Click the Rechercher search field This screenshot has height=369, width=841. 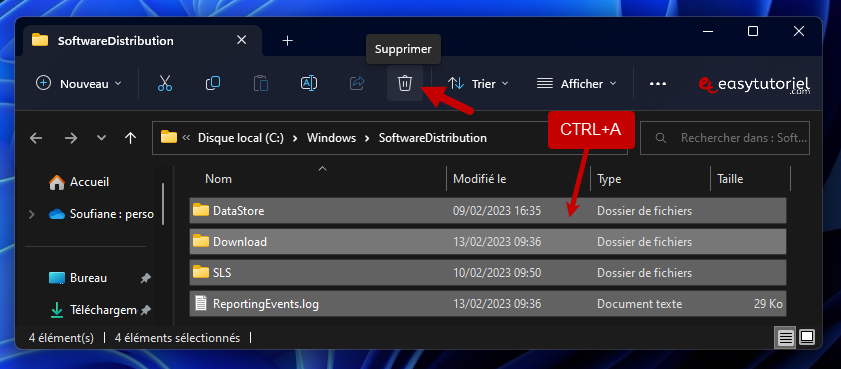(x=725, y=138)
